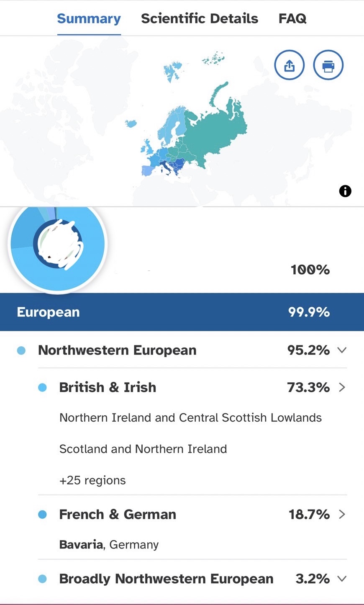Image resolution: width=364 pixels, height=605 pixels.
Task: Click the share/export icon
Action: [289, 65]
